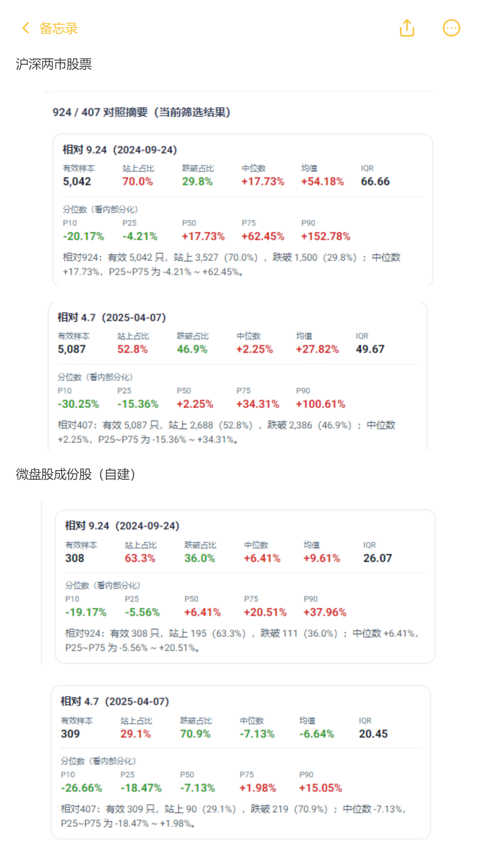The image size is (477, 868).
Task: Place cursor in 沪深两市股票 heading
Action: tap(54, 64)
